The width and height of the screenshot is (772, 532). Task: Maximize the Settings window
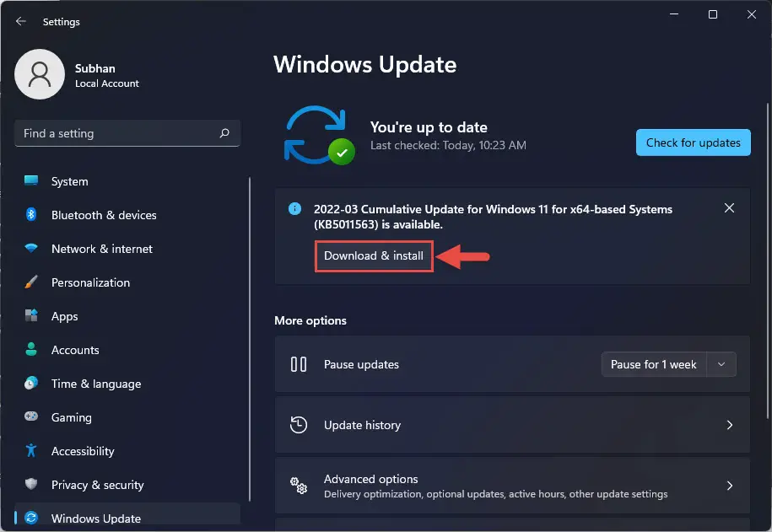pos(712,14)
